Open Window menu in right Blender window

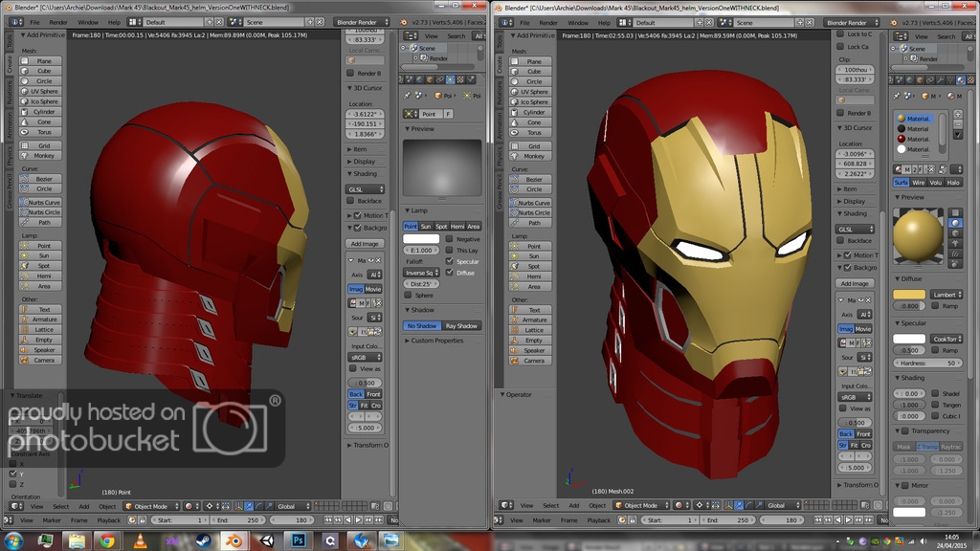[578, 23]
